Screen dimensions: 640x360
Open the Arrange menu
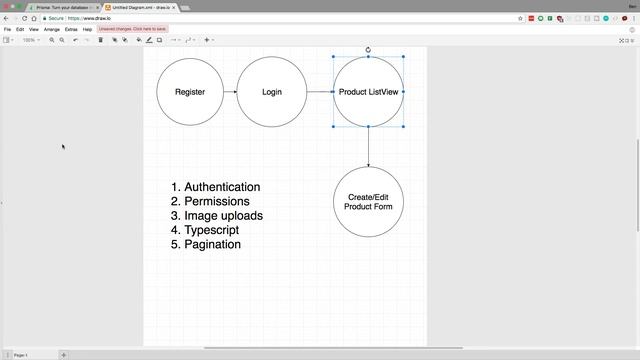click(52, 29)
